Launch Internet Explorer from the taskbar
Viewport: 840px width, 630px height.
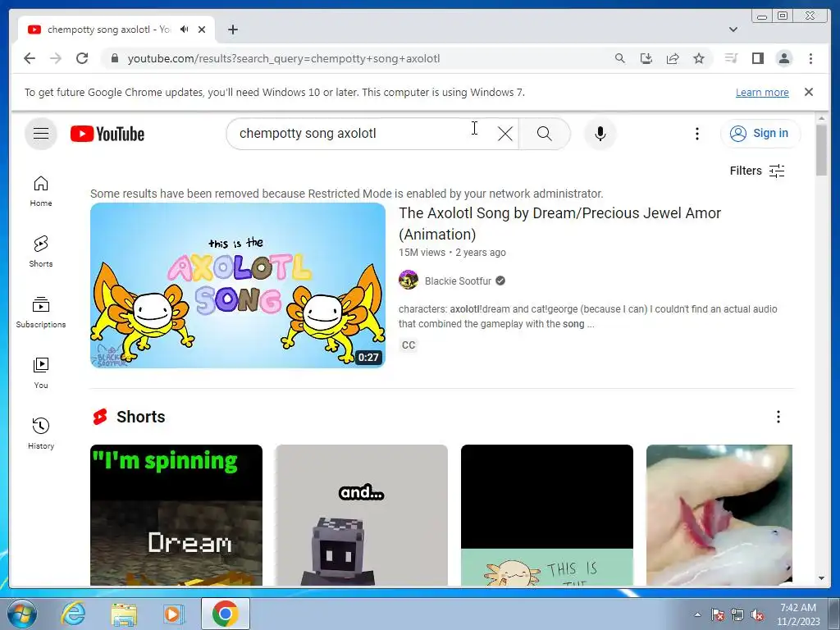point(72,614)
